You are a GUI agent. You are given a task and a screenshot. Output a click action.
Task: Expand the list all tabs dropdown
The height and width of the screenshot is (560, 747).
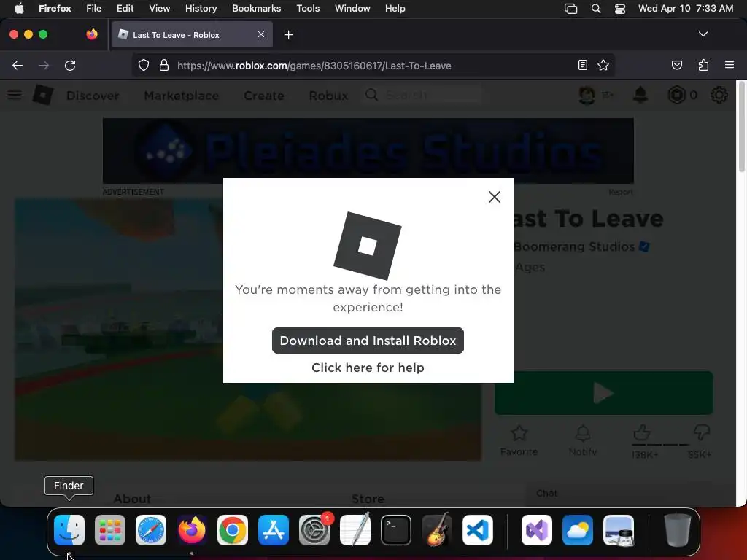[703, 34]
